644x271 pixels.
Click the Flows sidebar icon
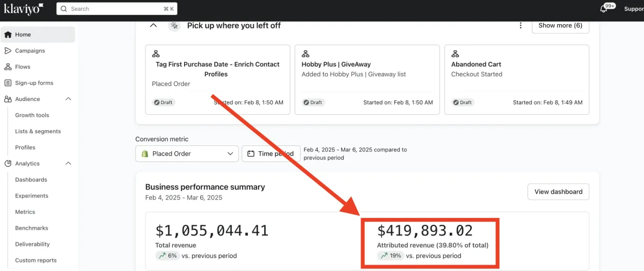pos(8,67)
